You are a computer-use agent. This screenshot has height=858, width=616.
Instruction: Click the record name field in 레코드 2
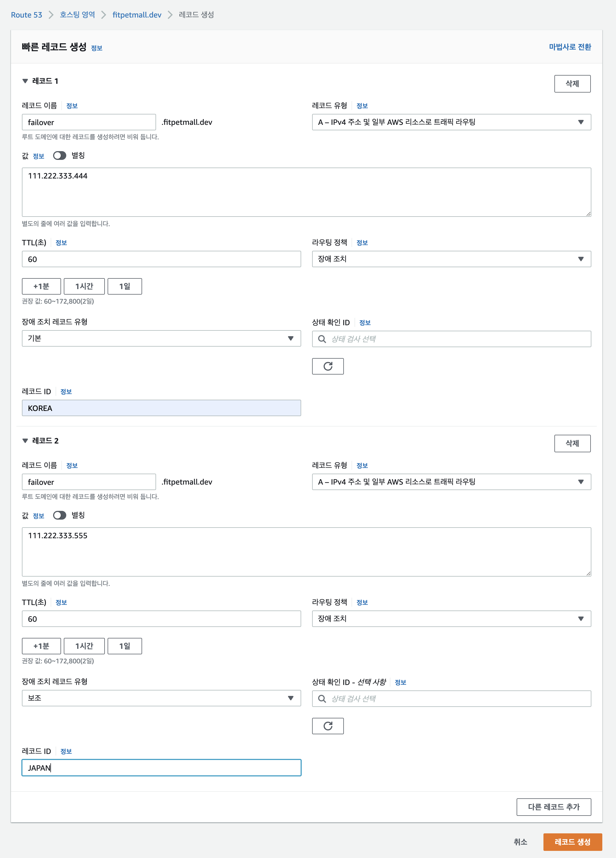click(89, 482)
